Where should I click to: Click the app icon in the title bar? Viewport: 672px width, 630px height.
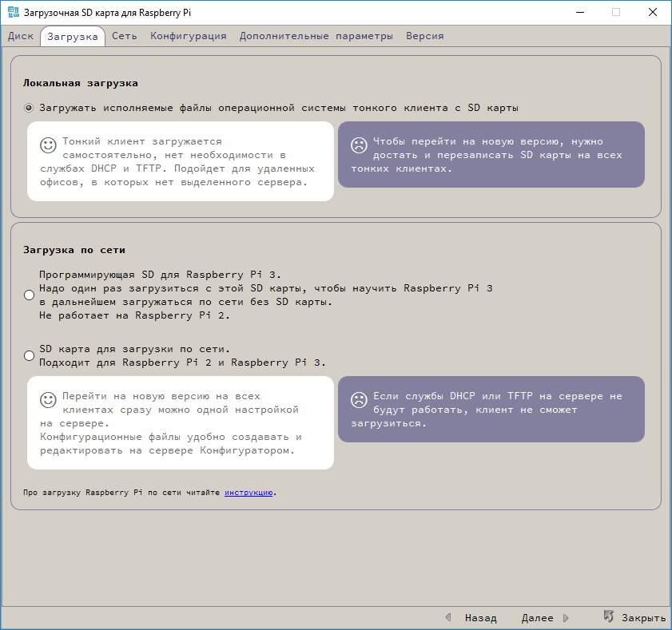pyautogui.click(x=14, y=13)
